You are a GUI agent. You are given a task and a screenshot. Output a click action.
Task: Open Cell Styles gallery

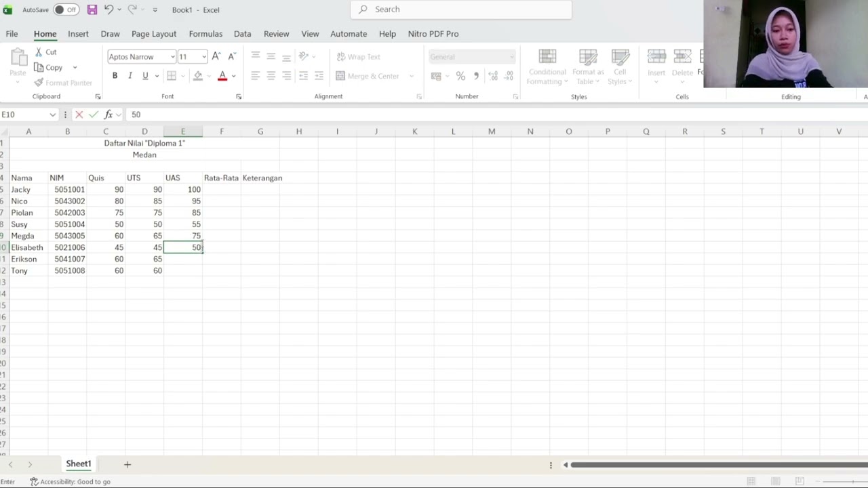click(620, 67)
